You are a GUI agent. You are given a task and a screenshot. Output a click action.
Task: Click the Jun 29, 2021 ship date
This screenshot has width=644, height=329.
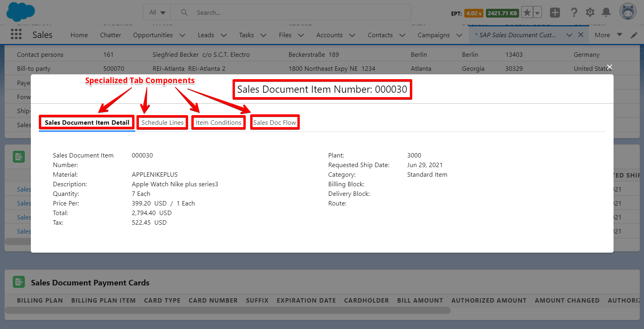click(425, 165)
